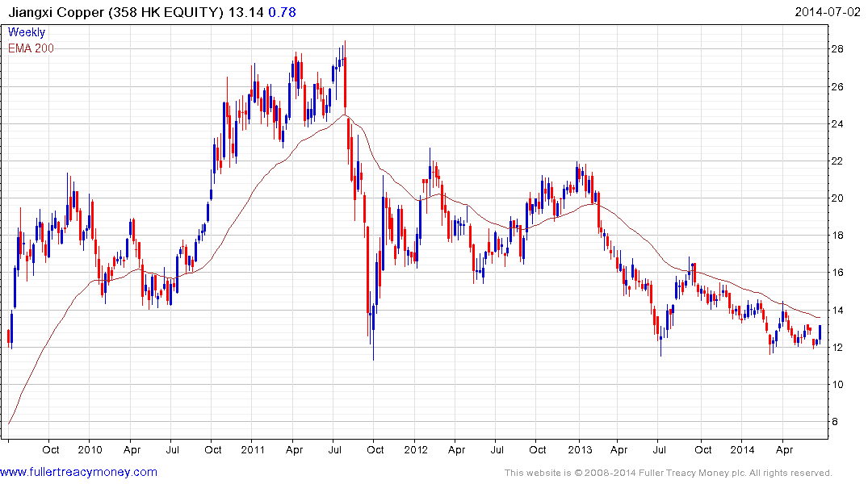Select the 12 price axis label
This screenshot has height=484, width=868.
(837, 348)
